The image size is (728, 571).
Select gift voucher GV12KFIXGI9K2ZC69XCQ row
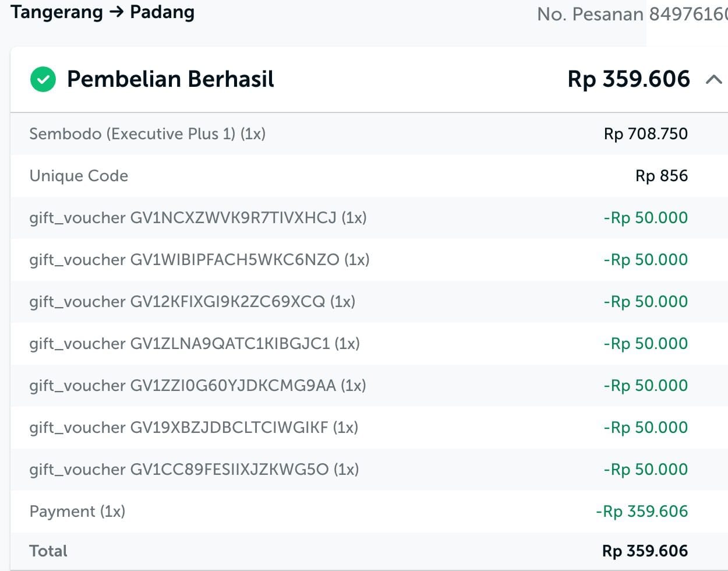[x=192, y=302]
